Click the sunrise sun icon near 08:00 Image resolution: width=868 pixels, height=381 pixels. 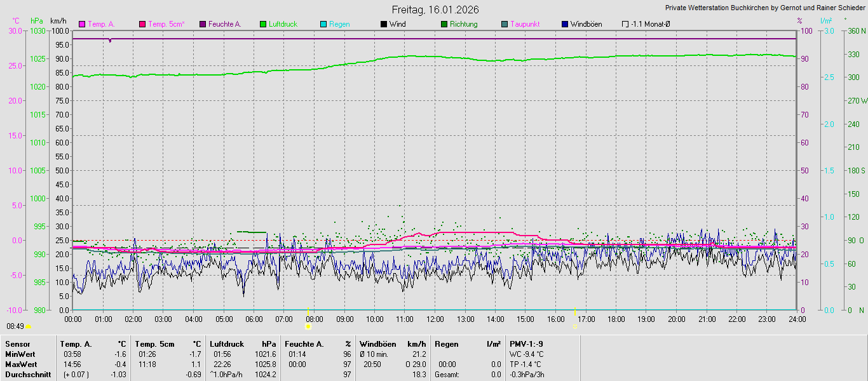pyautogui.click(x=308, y=326)
